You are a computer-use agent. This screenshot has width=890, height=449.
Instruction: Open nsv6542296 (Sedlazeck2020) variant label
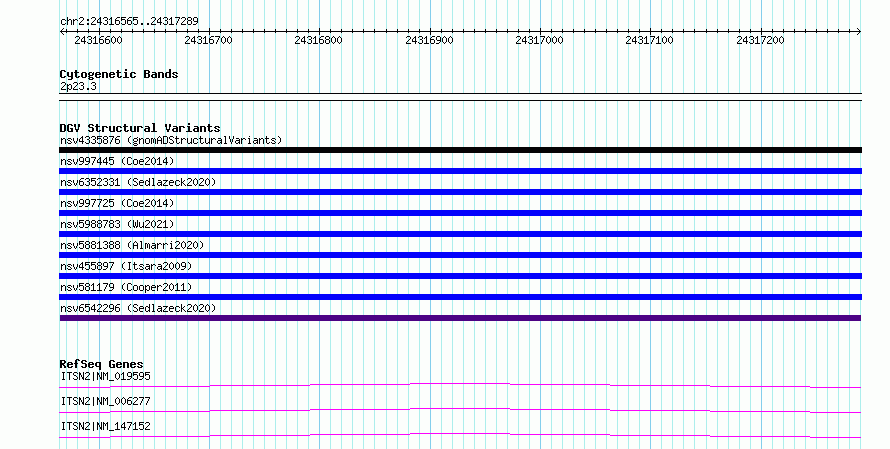coord(138,308)
